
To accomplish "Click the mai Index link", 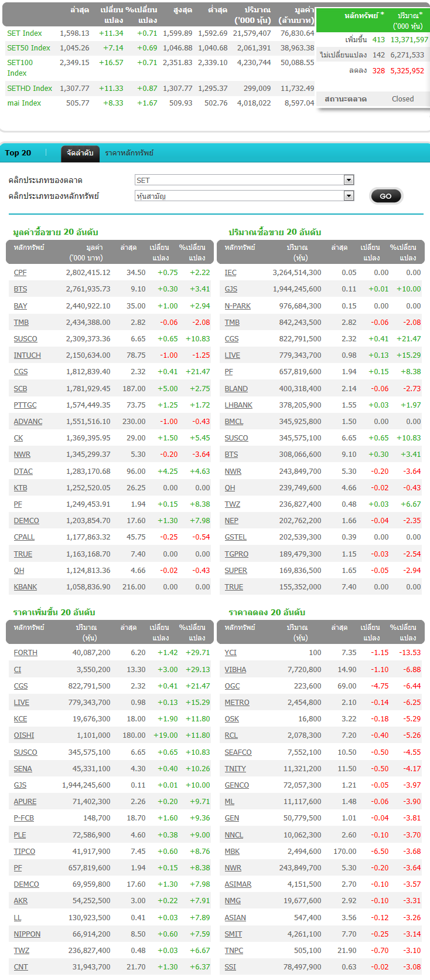I will click(x=24, y=103).
